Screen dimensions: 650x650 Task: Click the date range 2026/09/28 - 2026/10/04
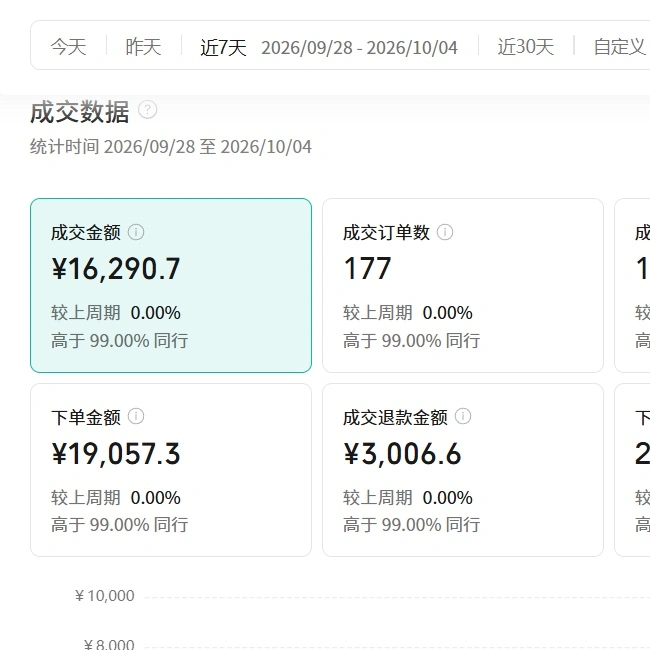pos(359,48)
